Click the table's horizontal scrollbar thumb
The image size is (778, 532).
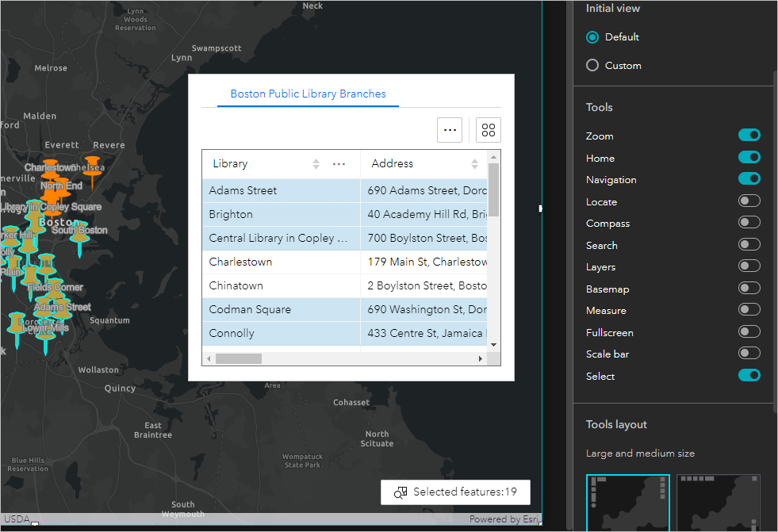(x=239, y=359)
